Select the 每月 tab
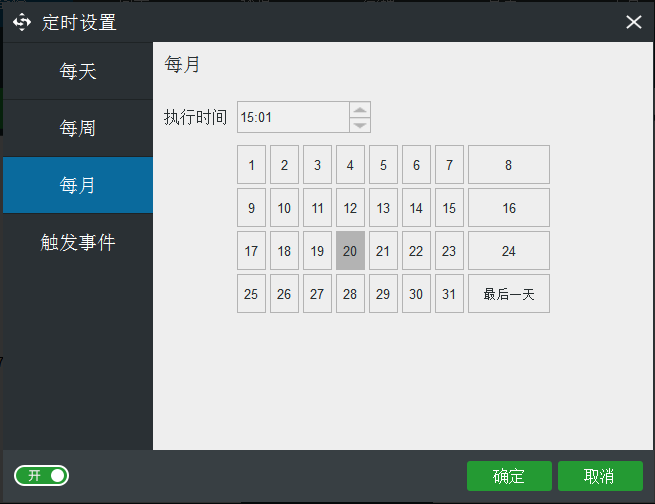 point(78,185)
